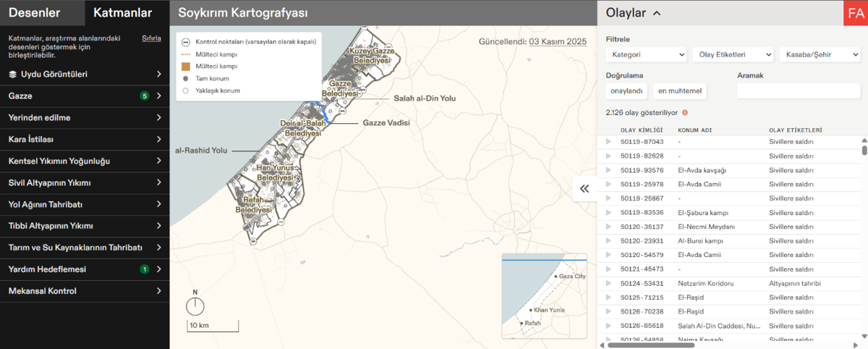Click the 03 Kasım 2025 date link
Image resolution: width=868 pixels, height=349 pixels.
click(558, 42)
